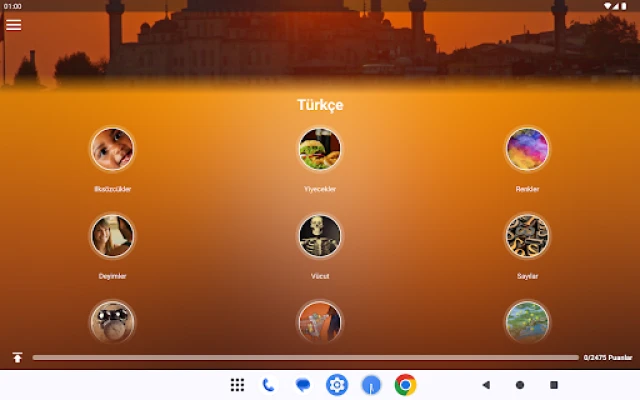Open the Renkler colorful category icon
Image resolution: width=640 pixels, height=400 pixels.
pyautogui.click(x=527, y=149)
